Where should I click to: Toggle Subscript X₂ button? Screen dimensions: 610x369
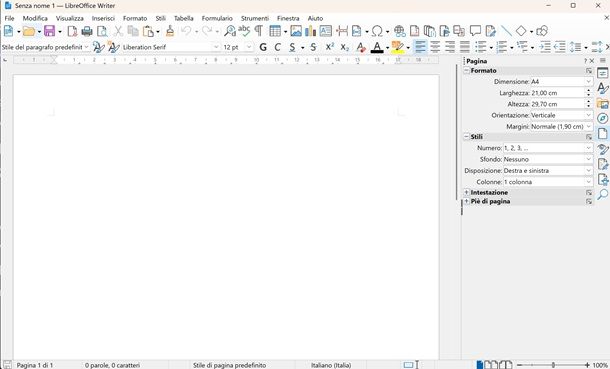344,47
